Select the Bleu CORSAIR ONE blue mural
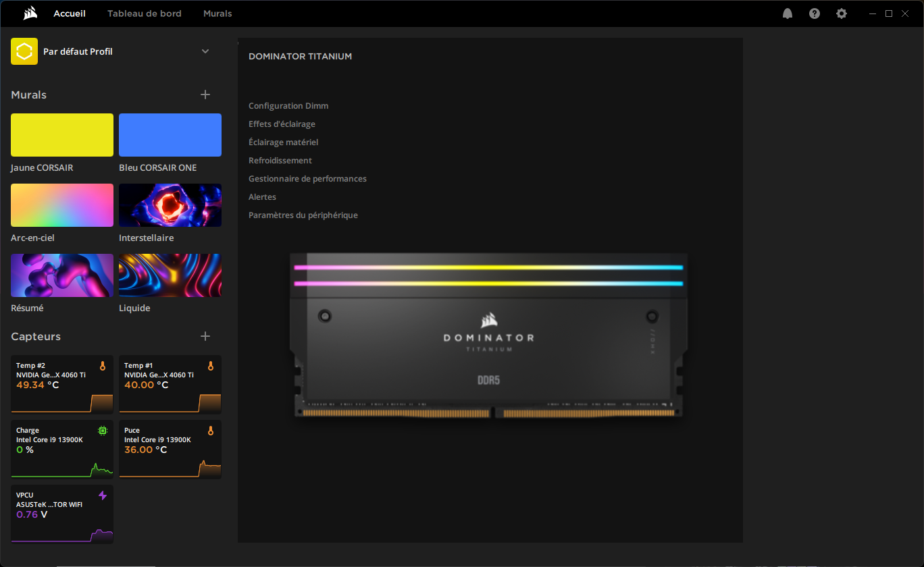The height and width of the screenshot is (567, 924). click(170, 135)
